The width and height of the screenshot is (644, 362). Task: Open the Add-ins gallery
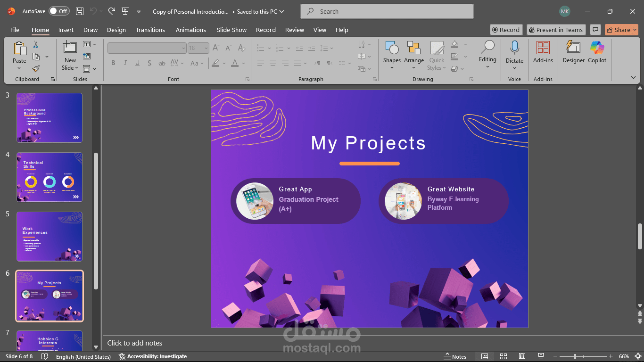[x=543, y=52]
